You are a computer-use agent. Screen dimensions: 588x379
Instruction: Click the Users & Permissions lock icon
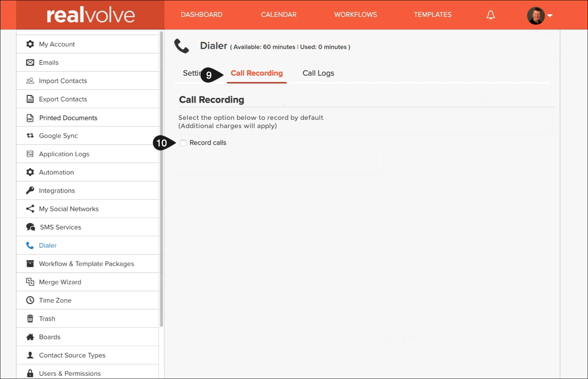coord(30,373)
